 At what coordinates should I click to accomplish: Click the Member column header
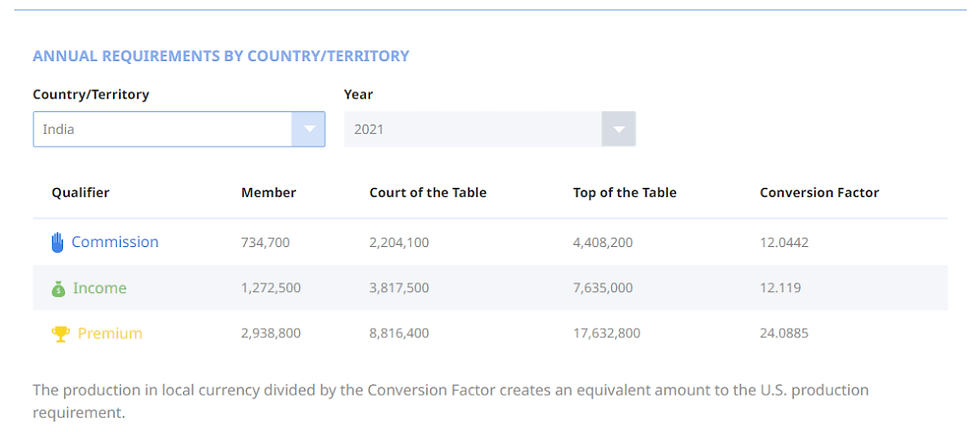coord(268,193)
